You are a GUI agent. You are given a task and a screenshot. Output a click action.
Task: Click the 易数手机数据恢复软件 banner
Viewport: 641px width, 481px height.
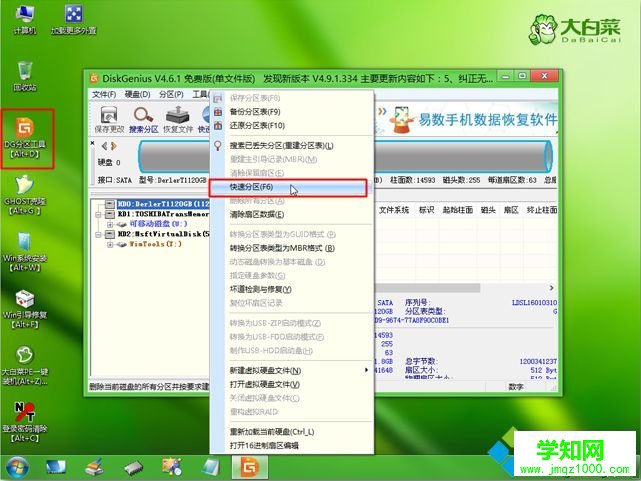[466, 119]
